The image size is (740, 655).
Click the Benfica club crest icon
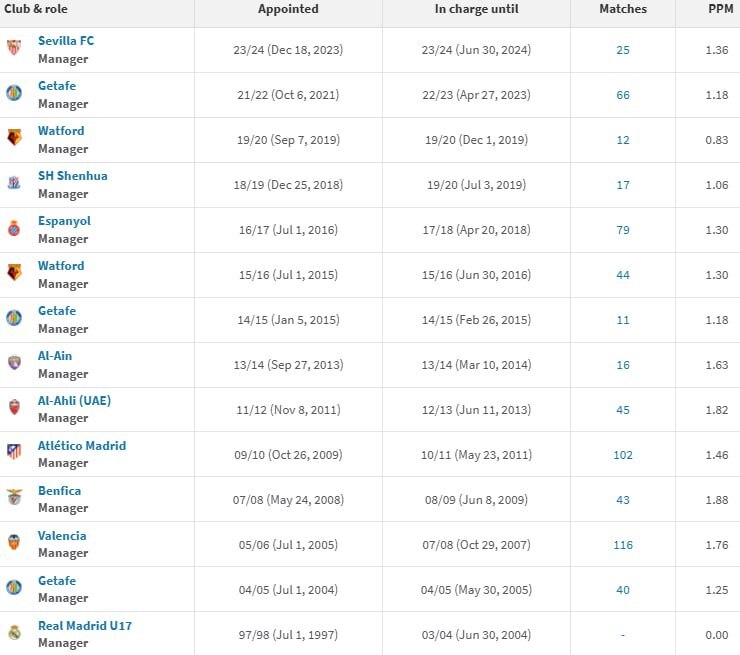click(x=14, y=499)
